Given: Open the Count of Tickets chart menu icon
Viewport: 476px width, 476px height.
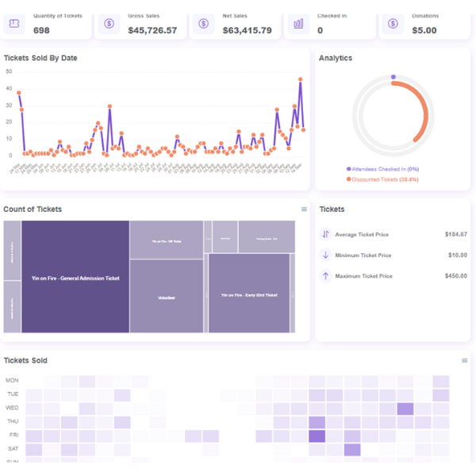Looking at the screenshot, I should coord(304,209).
